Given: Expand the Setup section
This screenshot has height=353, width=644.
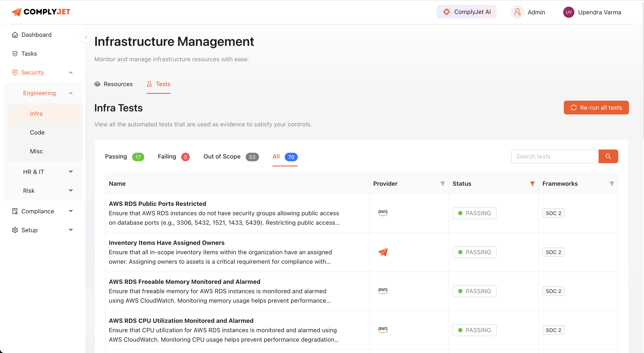Looking at the screenshot, I should (x=71, y=230).
